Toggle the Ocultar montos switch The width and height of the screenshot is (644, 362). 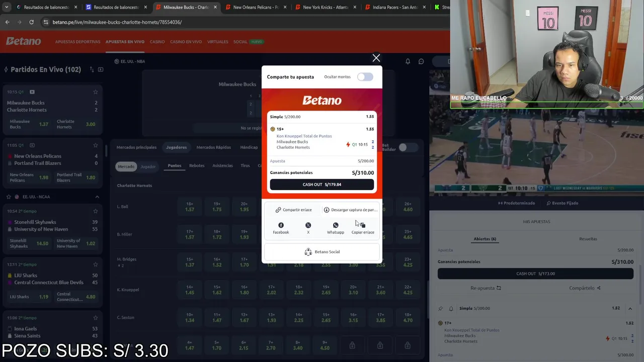click(x=365, y=77)
